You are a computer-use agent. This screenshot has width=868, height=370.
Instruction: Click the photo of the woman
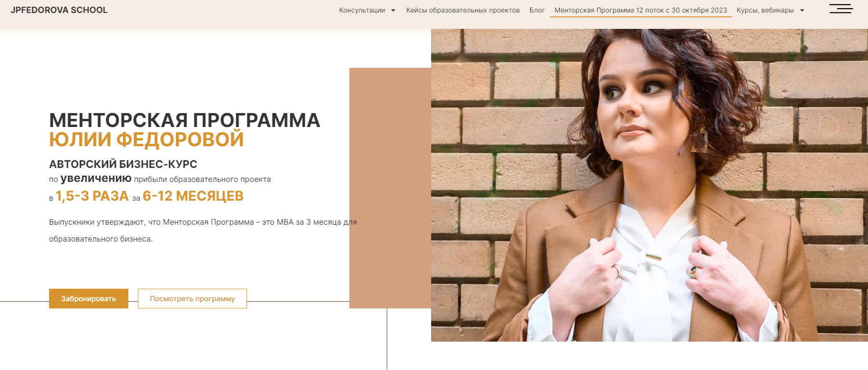tap(649, 185)
